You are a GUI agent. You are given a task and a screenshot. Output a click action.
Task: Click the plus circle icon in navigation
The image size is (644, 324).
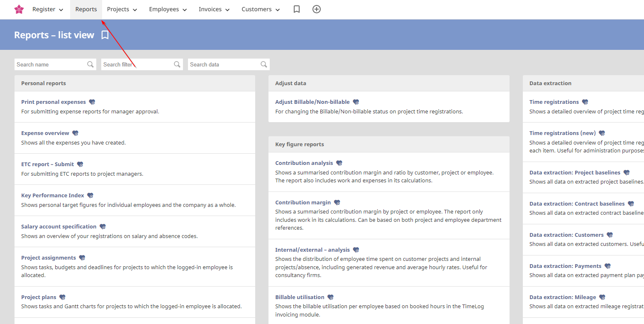(x=317, y=9)
